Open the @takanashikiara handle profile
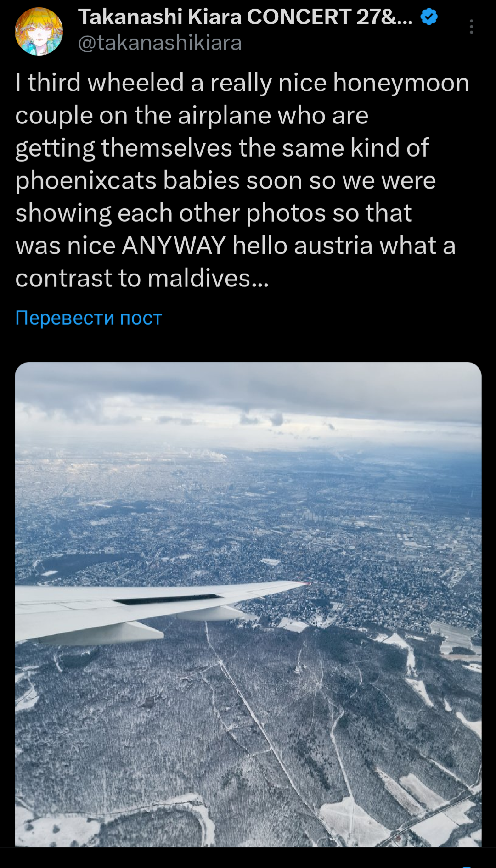 coord(160,43)
